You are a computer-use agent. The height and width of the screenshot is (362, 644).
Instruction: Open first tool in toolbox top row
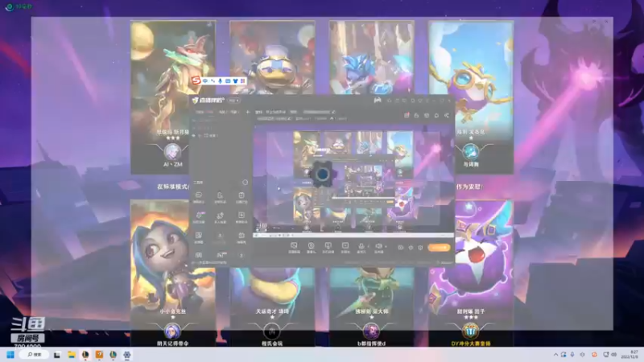pyautogui.click(x=199, y=197)
